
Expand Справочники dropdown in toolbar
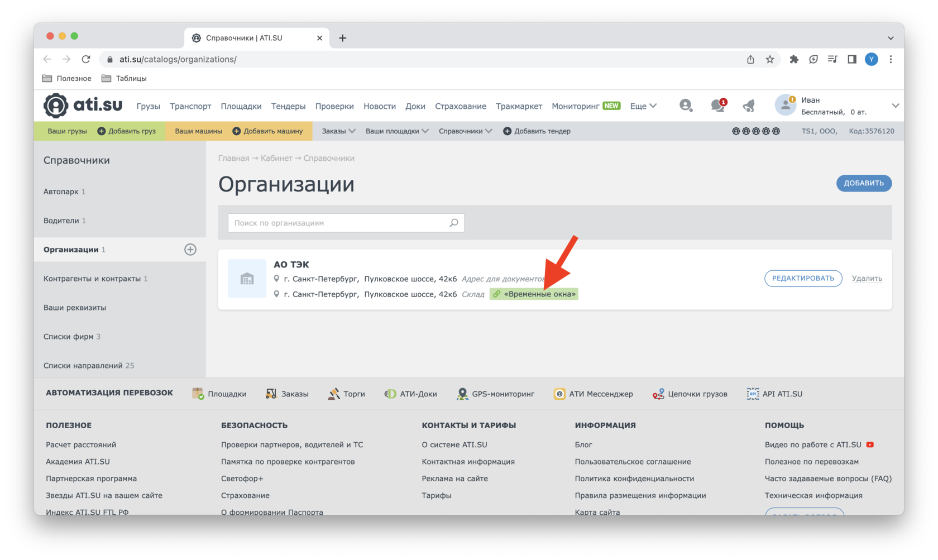pyautogui.click(x=465, y=131)
